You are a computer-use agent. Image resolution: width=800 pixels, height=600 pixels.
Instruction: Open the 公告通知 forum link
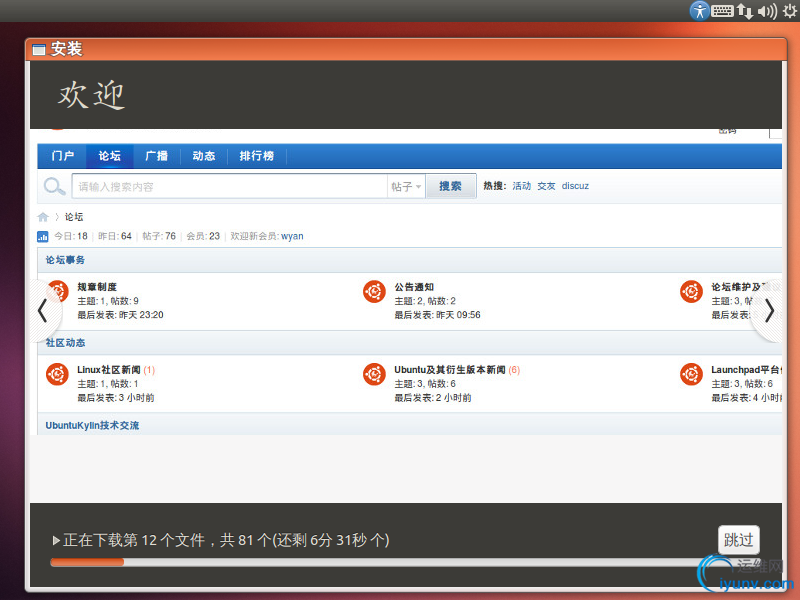[414, 287]
